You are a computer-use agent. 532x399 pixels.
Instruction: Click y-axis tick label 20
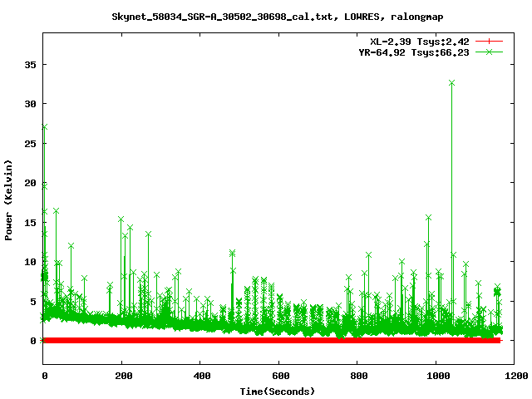pos(30,183)
